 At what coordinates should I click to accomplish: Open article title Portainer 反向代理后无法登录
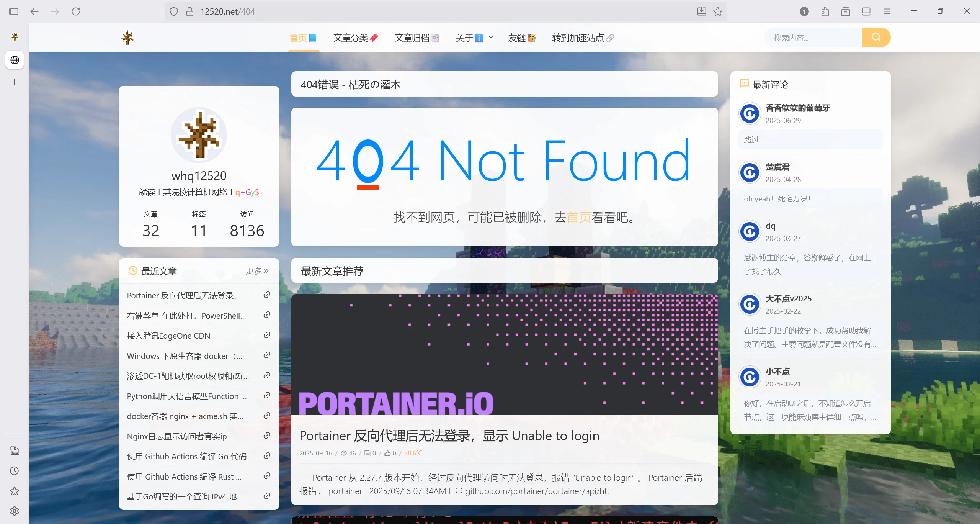tap(449, 436)
